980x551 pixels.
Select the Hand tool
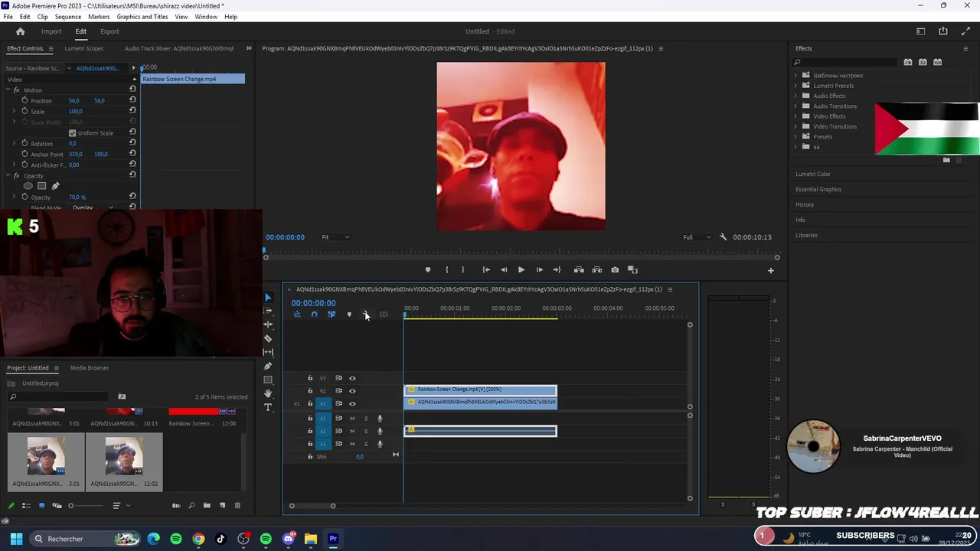268,393
